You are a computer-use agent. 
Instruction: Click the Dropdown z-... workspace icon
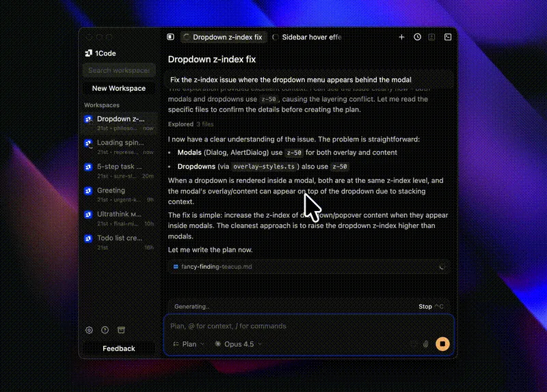88,120
